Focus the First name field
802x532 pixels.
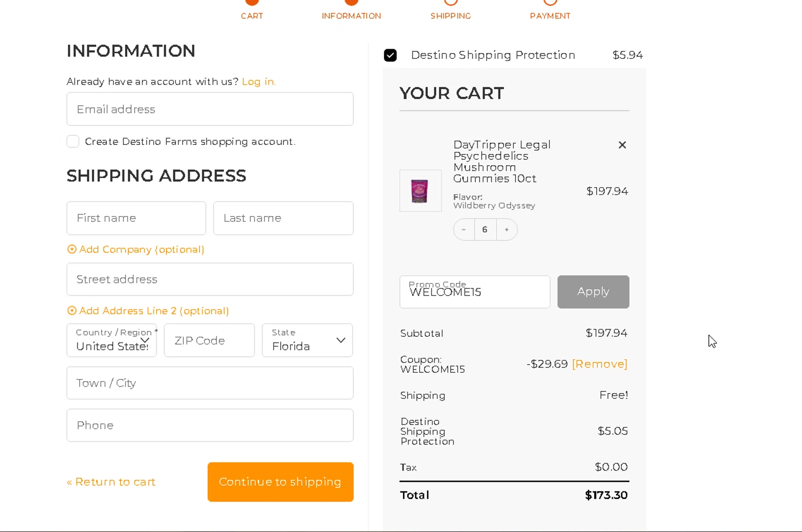136,218
